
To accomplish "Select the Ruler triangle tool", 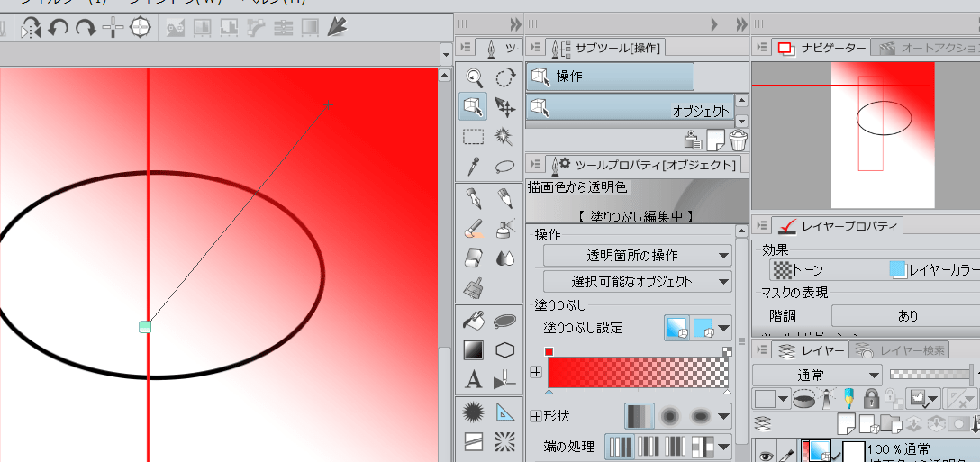I will click(x=505, y=412).
